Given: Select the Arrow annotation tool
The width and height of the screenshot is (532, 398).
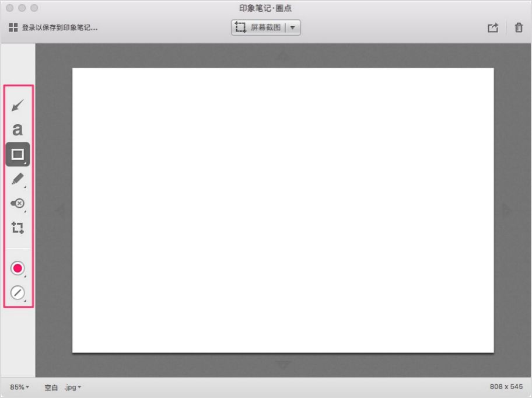Looking at the screenshot, I should 17,105.
